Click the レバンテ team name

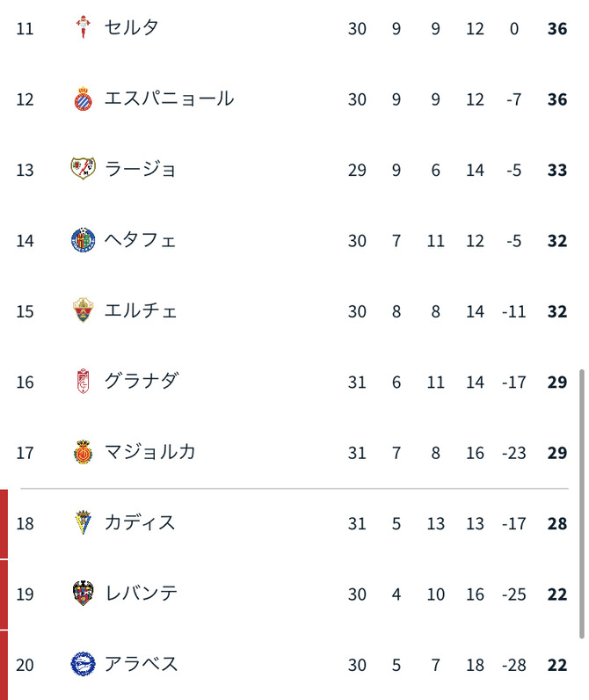point(141,594)
